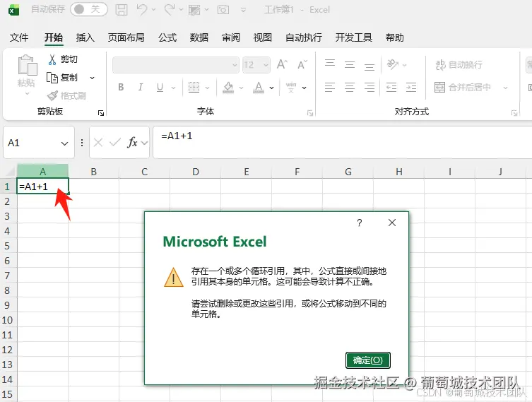Viewport: 532px width, 402px height.
Task: Open the 对齐方式 dialog launcher
Action: click(x=514, y=112)
